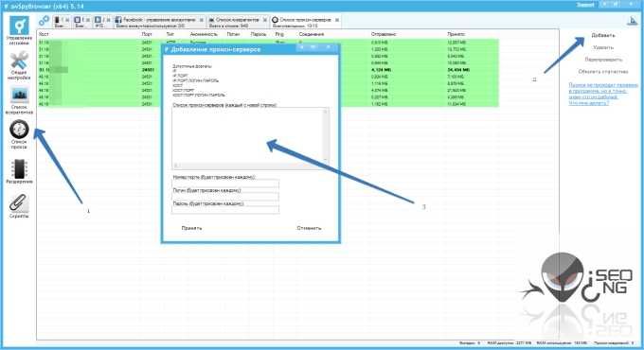644x350 pixels.
Task: Click the gear icon left of the tabs
Action: (x=44, y=21)
